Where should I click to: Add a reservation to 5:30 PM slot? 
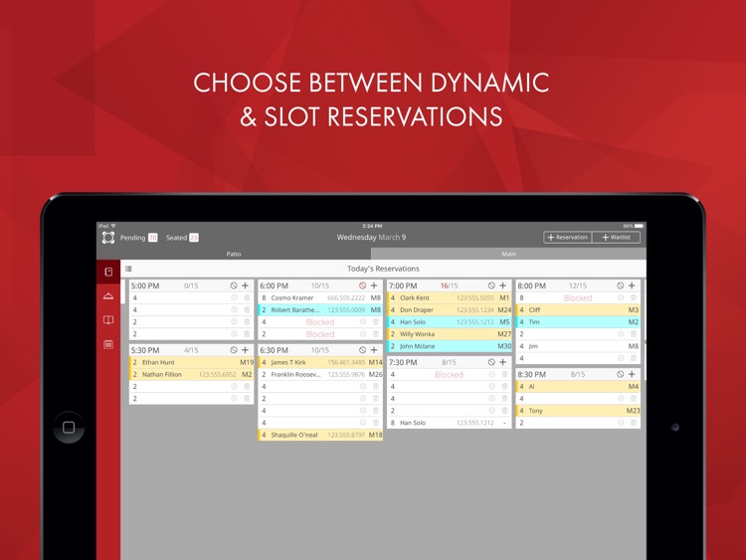[246, 350]
